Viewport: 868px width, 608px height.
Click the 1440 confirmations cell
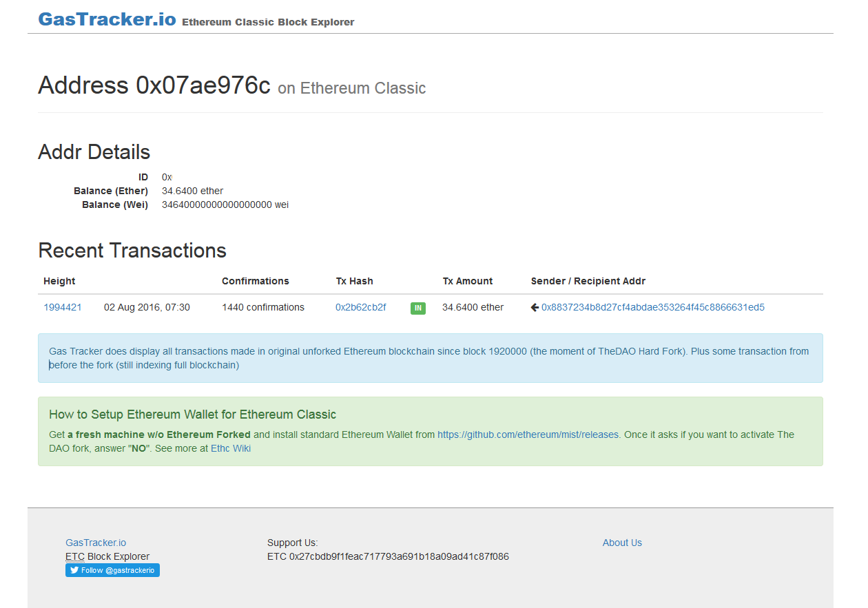(263, 307)
